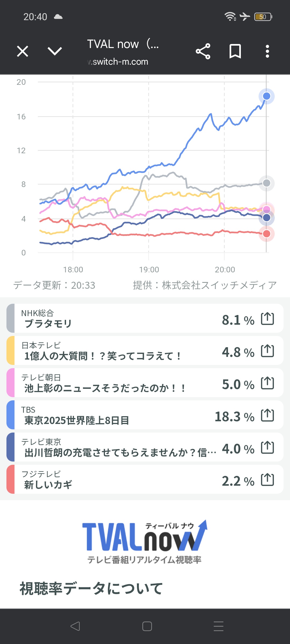Click the TVAL now logo

click(145, 541)
